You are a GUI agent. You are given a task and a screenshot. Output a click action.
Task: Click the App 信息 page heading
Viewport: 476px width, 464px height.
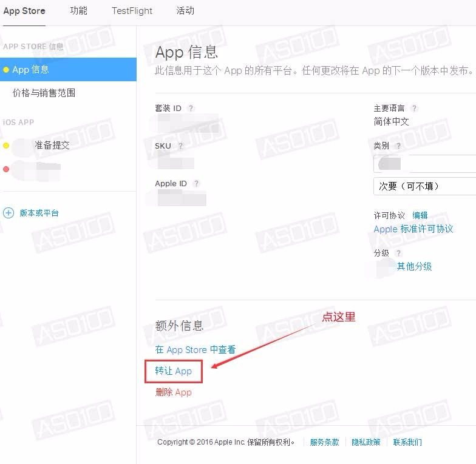click(x=186, y=52)
